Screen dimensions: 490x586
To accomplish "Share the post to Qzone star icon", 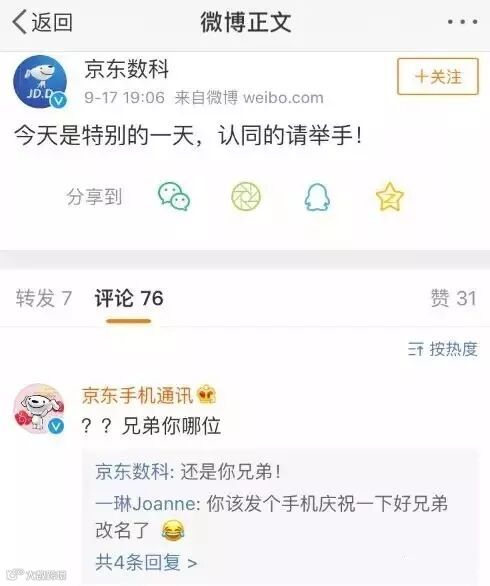I will [x=390, y=196].
